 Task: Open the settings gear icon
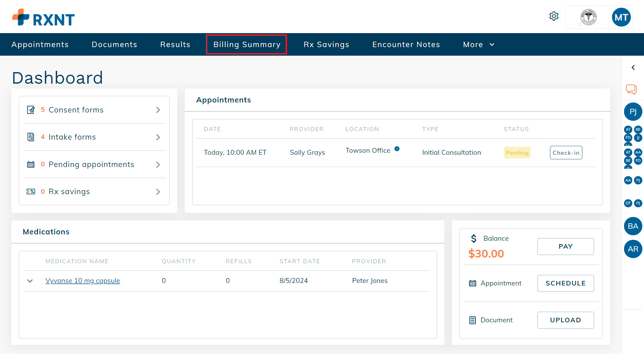pos(554,16)
